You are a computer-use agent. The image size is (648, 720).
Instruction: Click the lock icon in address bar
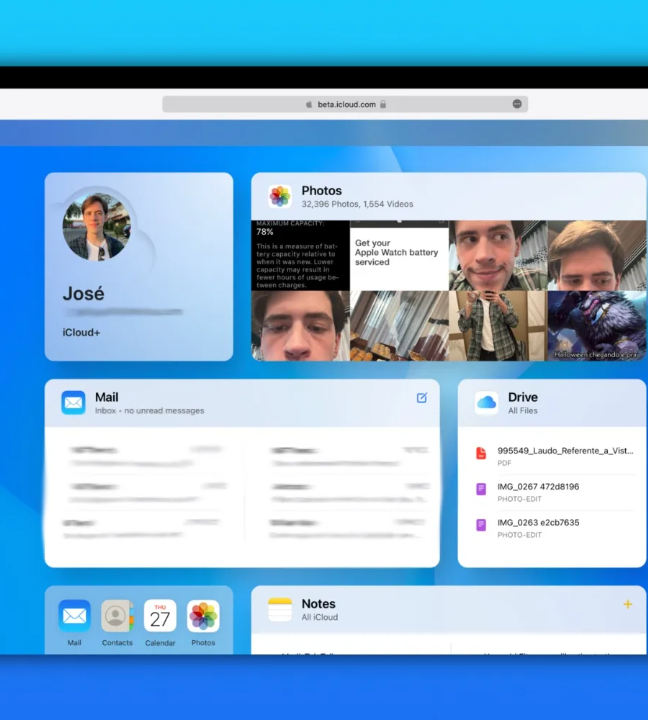tap(383, 104)
